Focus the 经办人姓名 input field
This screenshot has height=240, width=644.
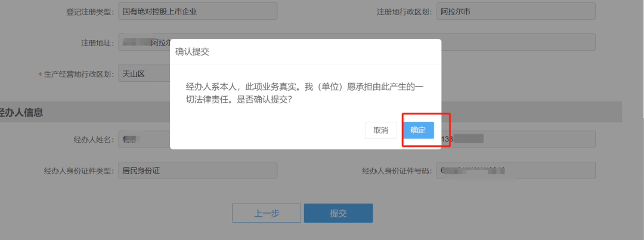point(144,139)
